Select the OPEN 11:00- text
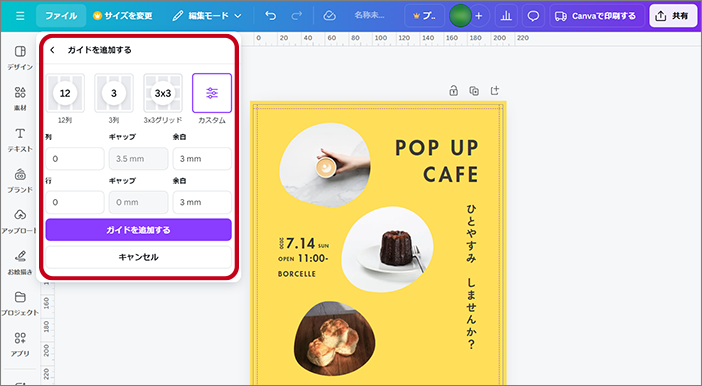 click(303, 258)
